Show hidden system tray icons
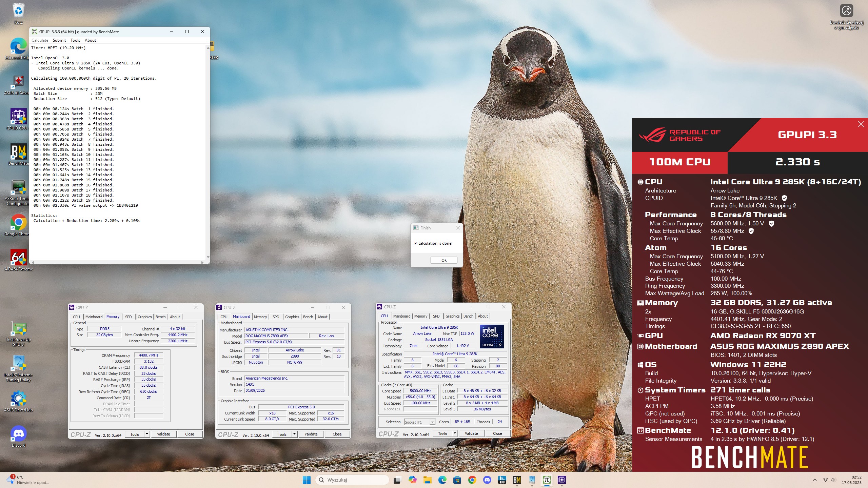The height and width of the screenshot is (488, 868). [x=814, y=480]
